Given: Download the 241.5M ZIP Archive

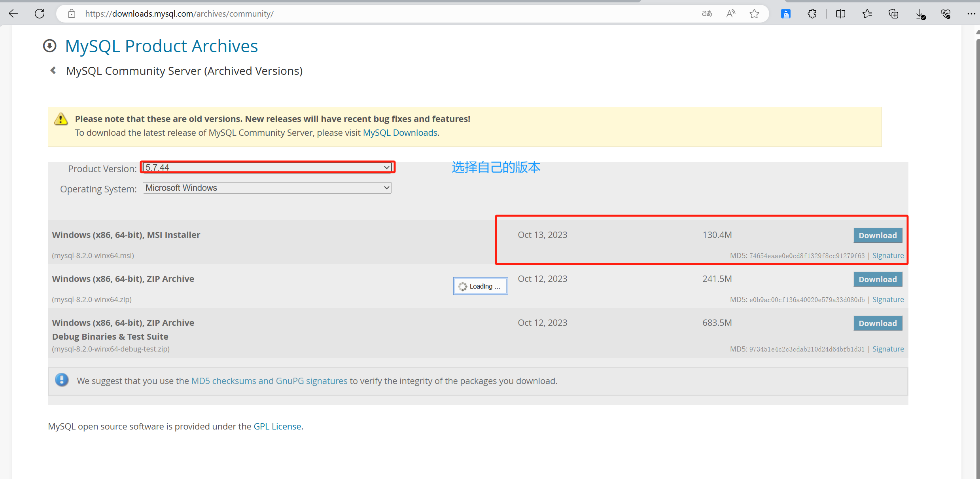Looking at the screenshot, I should (x=877, y=279).
